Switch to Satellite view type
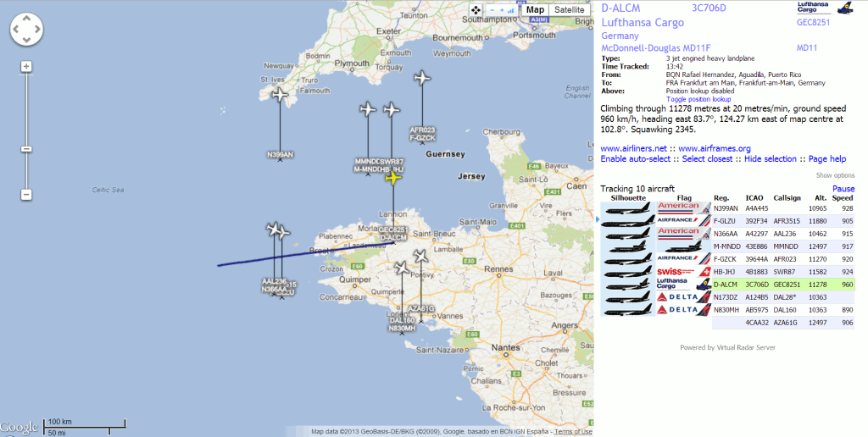This screenshot has width=868, height=437. point(569,10)
